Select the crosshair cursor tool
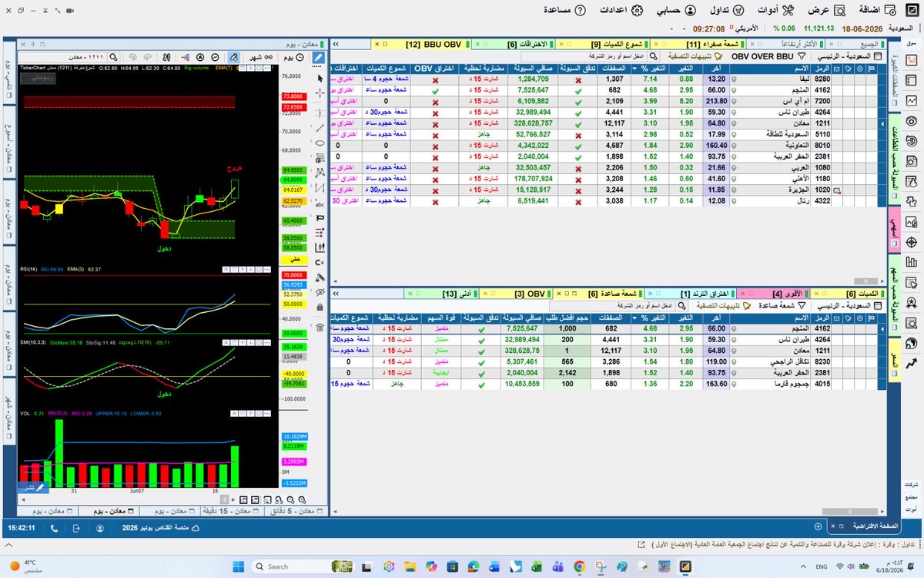This screenshot has height=578, width=924. (320, 93)
